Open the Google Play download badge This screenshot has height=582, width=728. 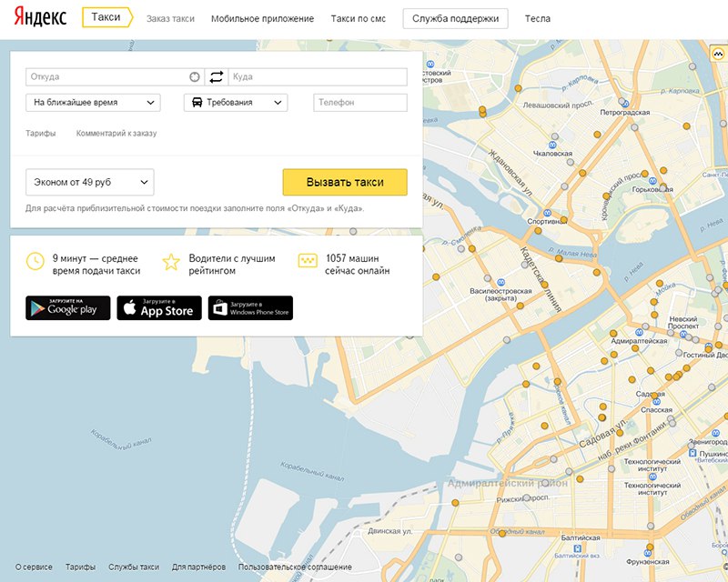(x=67, y=307)
